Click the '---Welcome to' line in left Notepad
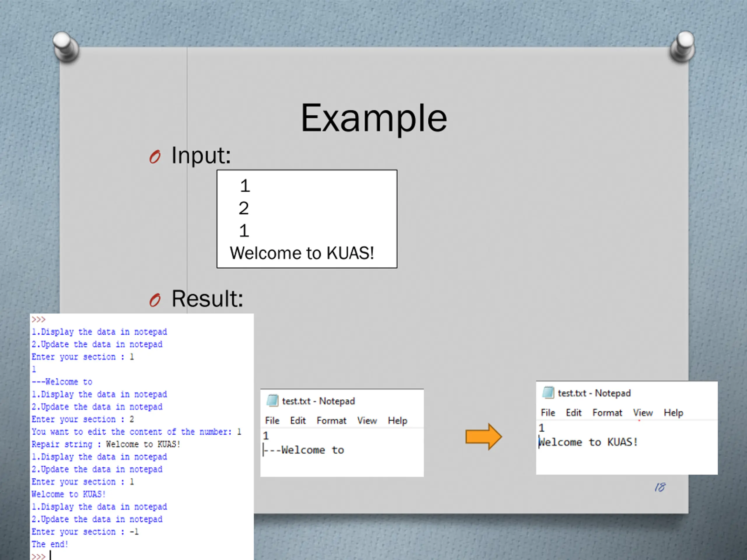The height and width of the screenshot is (560, 747). coord(304,450)
